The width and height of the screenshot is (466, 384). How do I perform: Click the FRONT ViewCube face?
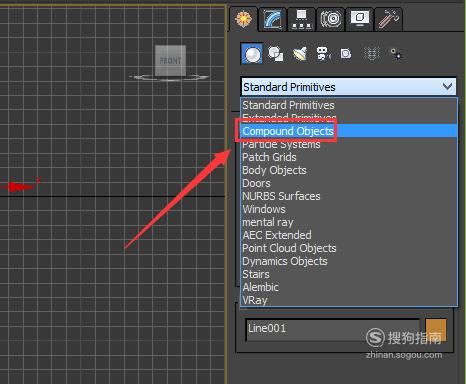pos(170,61)
